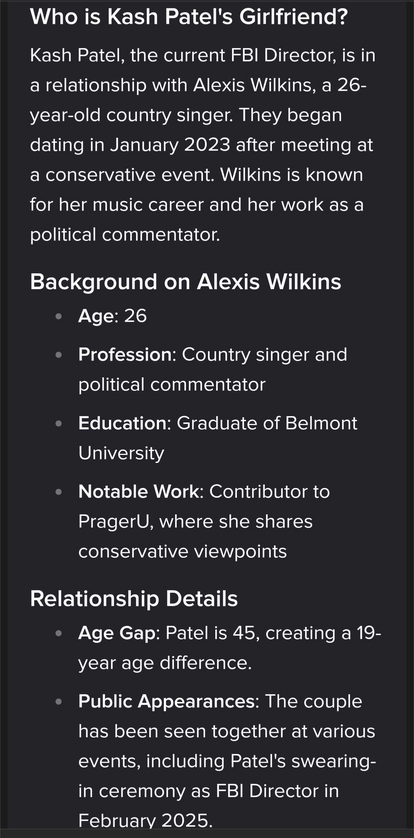414x838 pixels.
Task: Click the text "Belmont University"
Action: pos(218,438)
